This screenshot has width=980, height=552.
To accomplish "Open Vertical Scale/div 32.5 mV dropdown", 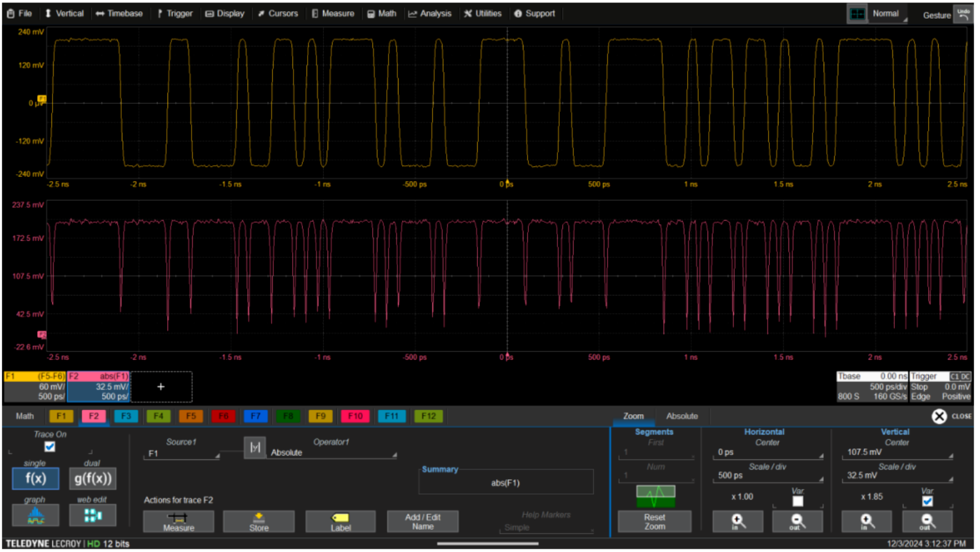I will [x=896, y=476].
